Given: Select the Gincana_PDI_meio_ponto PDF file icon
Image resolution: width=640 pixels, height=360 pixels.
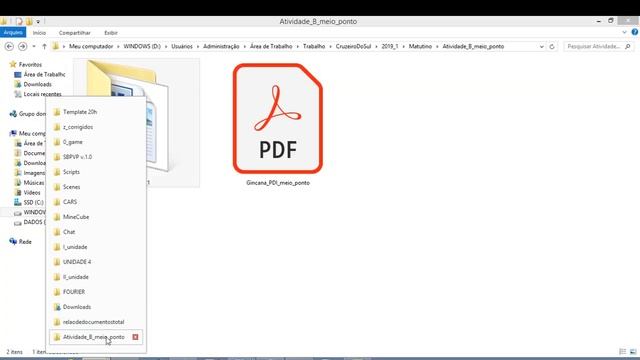Looking at the screenshot, I should click(x=278, y=118).
